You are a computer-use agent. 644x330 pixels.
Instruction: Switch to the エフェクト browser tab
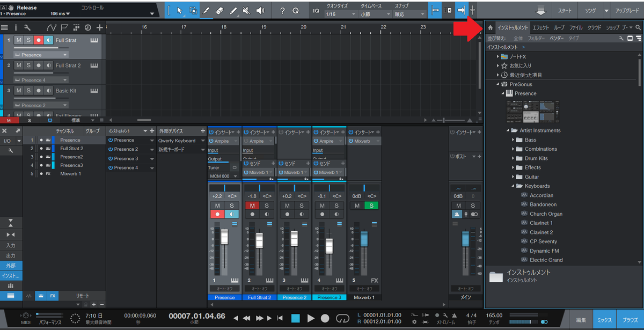[541, 27]
